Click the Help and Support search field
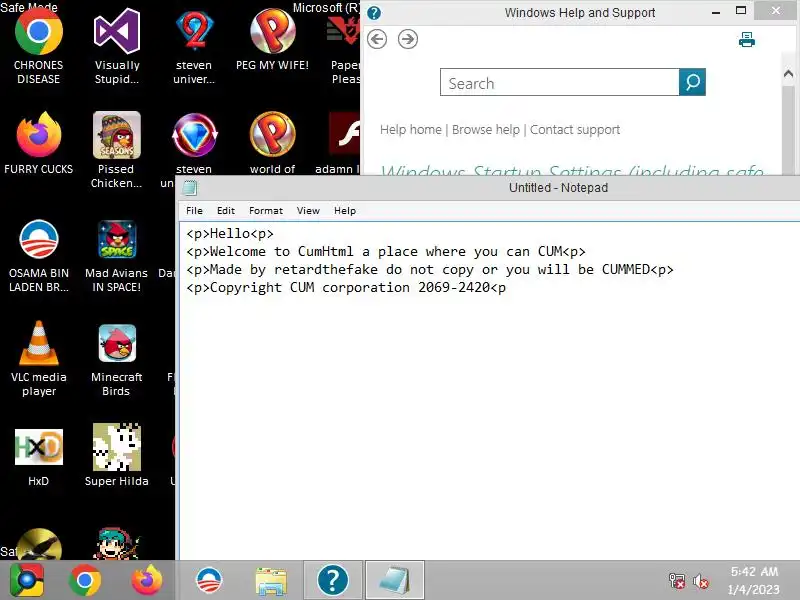This screenshot has height=600, width=800. pos(560,82)
